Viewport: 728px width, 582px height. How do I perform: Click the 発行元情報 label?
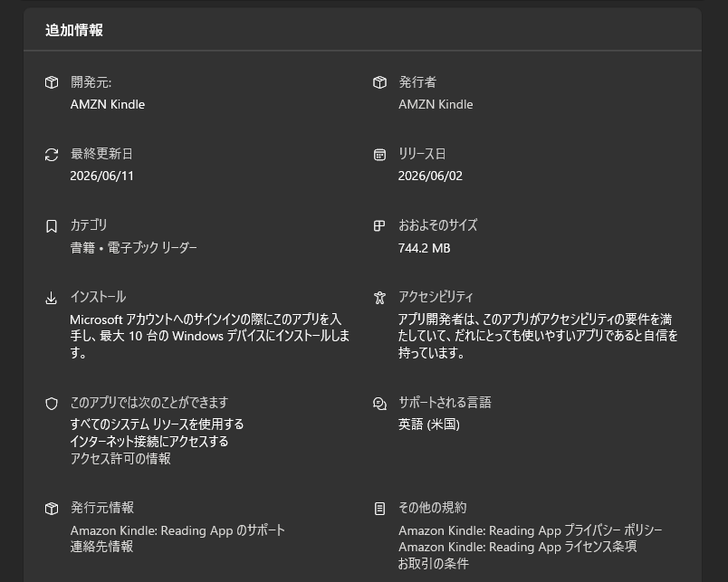tap(102, 508)
